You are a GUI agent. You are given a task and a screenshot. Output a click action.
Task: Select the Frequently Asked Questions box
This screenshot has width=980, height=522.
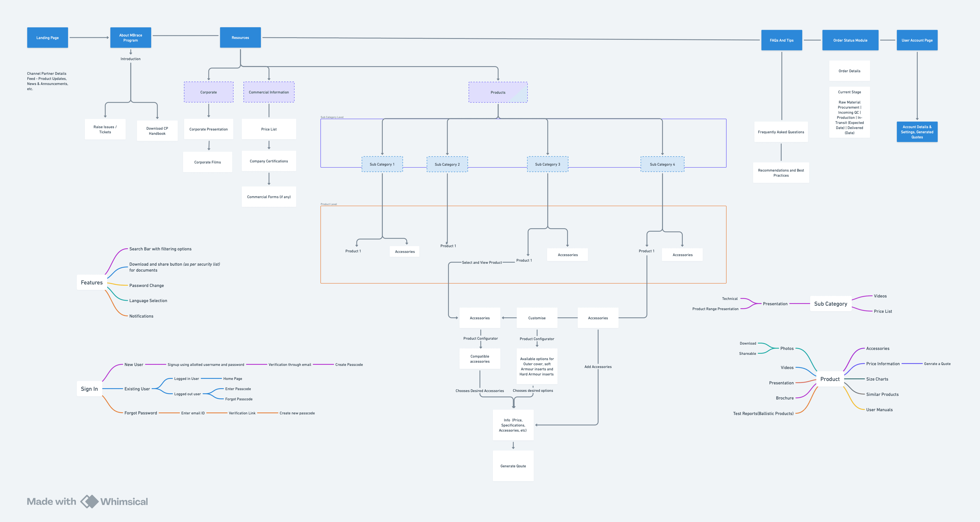(781, 132)
